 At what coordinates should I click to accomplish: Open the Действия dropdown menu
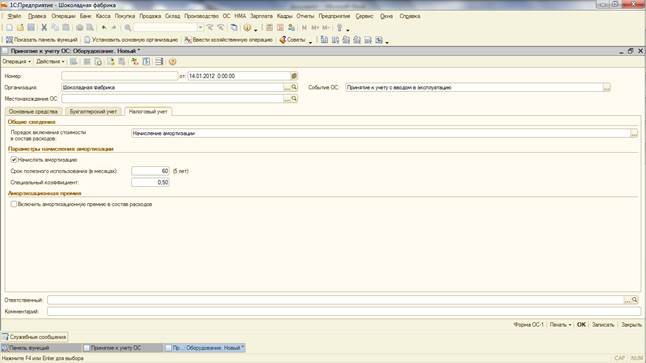click(50, 61)
